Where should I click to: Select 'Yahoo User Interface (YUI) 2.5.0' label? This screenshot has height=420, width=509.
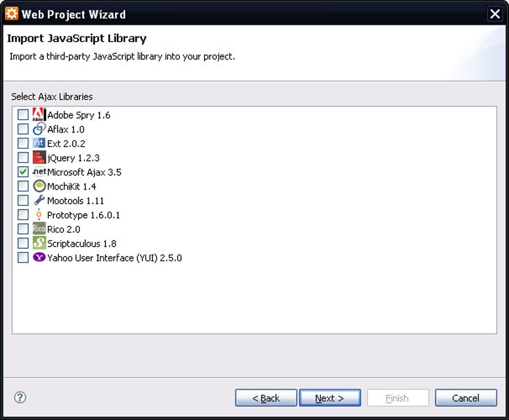click(x=115, y=258)
